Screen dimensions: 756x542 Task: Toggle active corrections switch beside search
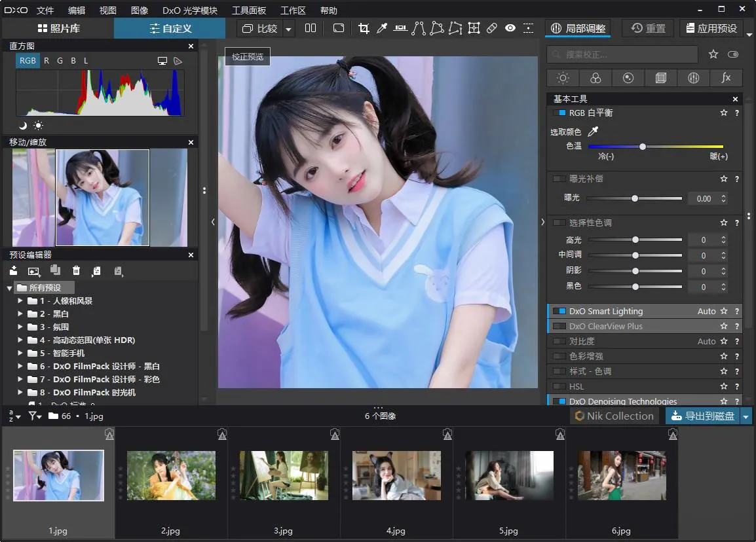[733, 54]
